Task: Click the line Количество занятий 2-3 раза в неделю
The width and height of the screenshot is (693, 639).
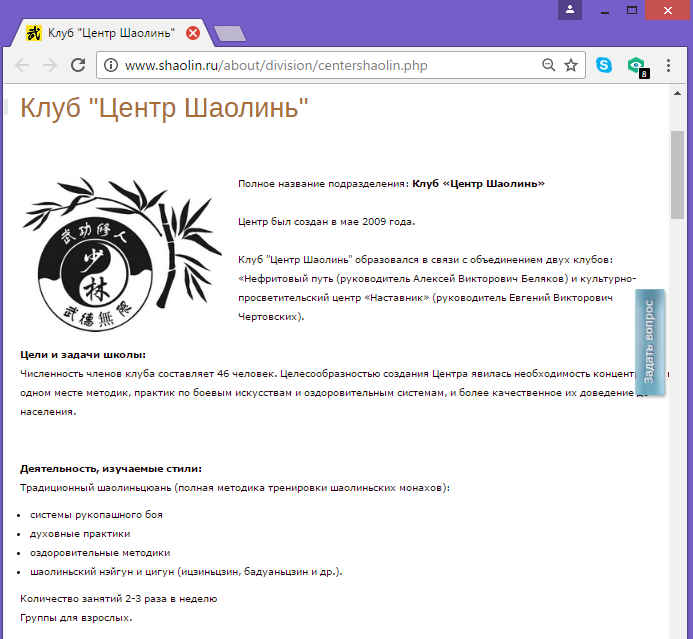Action: coord(118,599)
